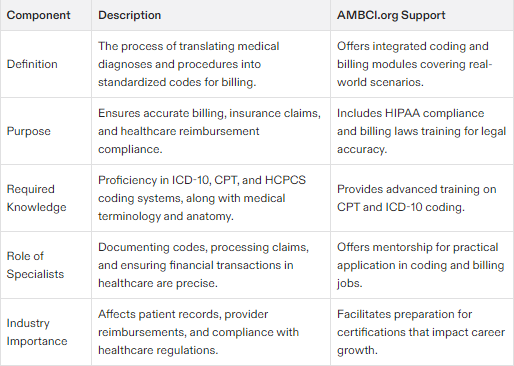This screenshot has height=366, width=514.
Task: Click the mentorship for practical application cell
Action: pyautogui.click(x=421, y=265)
